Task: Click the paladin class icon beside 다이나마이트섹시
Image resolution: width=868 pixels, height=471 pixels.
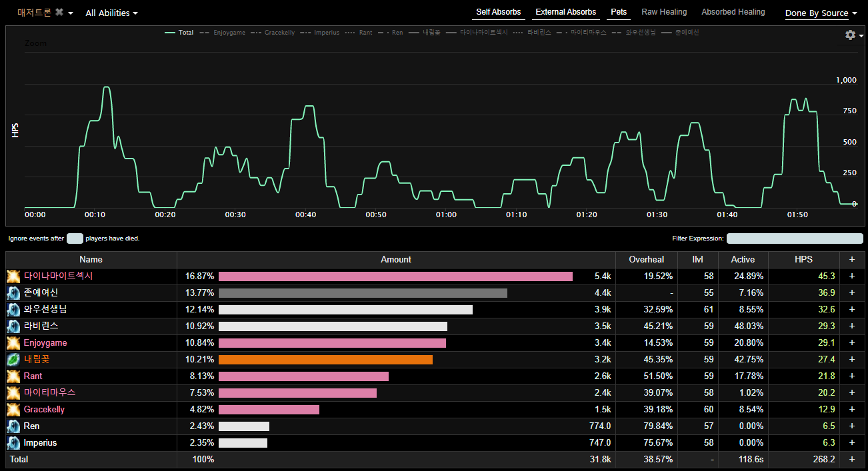Action: click(x=13, y=276)
